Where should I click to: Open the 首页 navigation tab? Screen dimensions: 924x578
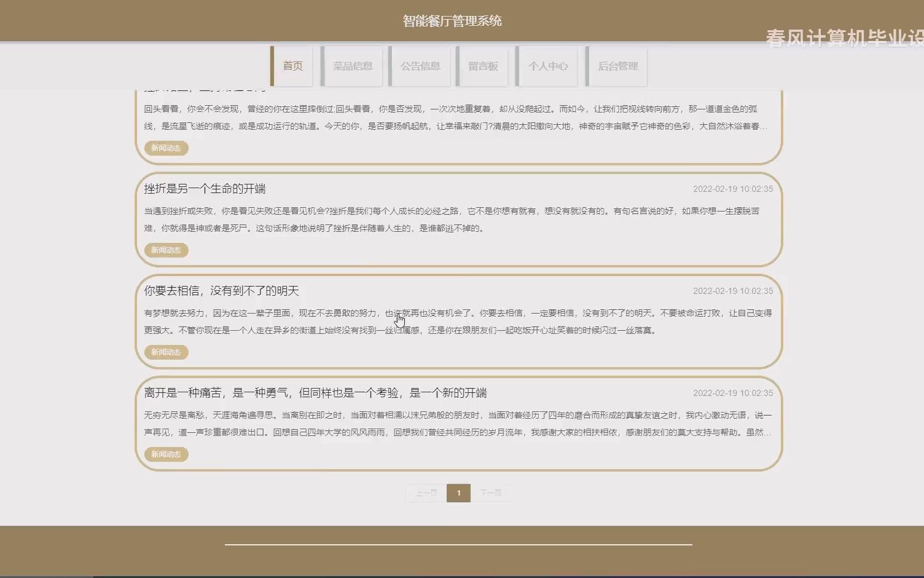pos(292,66)
